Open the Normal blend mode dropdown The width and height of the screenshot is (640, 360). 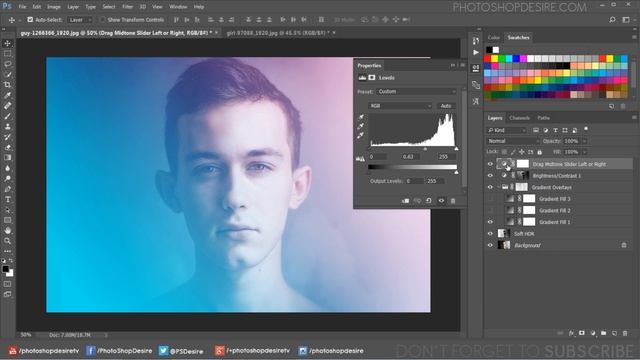513,141
